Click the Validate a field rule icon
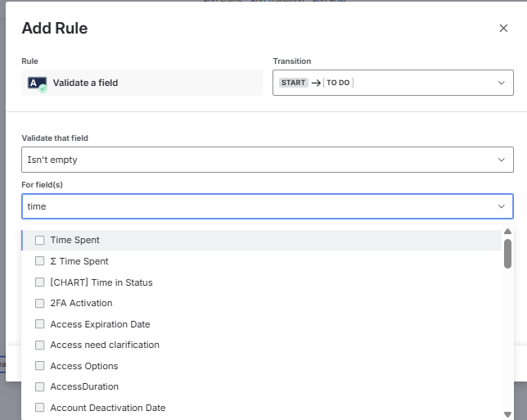Viewport: 527px width, 420px height. [x=37, y=83]
